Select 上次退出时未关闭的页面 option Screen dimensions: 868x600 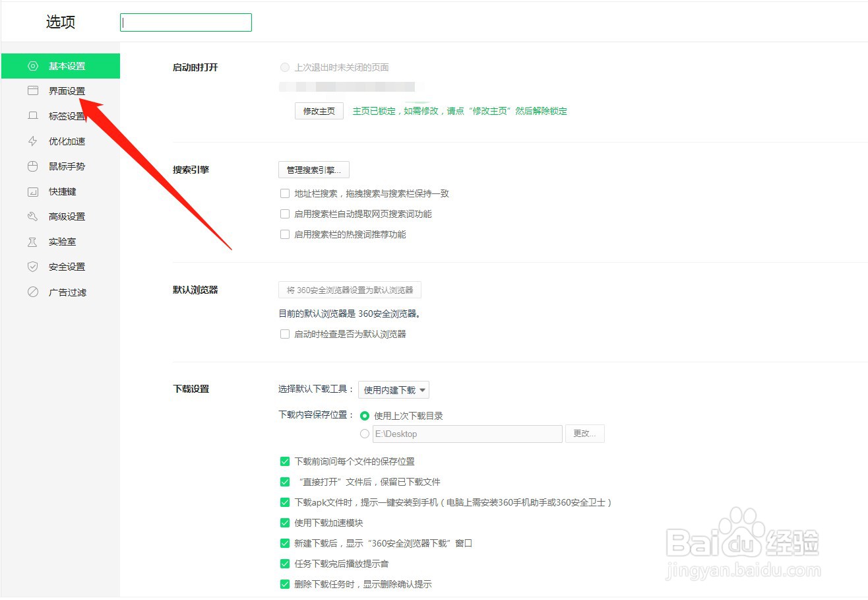pos(284,67)
